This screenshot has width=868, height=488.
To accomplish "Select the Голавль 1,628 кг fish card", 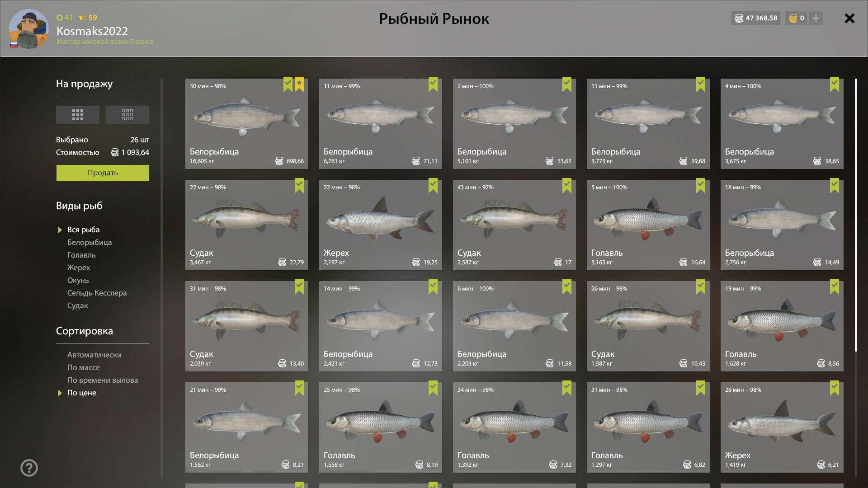I will [x=782, y=326].
